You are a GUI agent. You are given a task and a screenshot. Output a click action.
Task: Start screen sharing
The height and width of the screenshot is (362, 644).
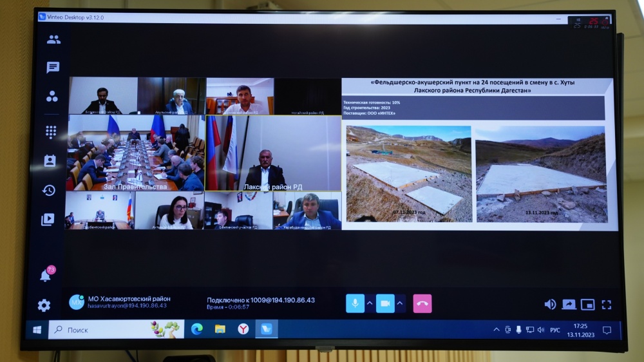coord(569,305)
